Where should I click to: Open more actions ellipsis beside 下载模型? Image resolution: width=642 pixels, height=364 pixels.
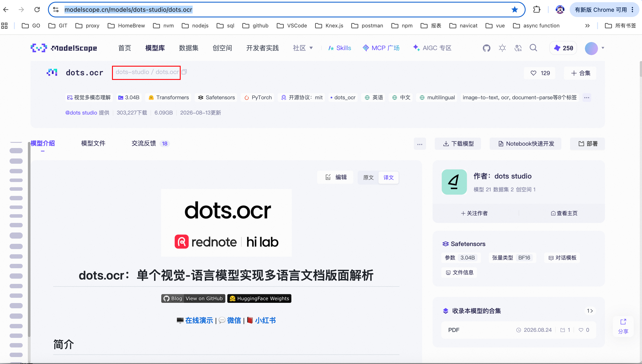420,144
